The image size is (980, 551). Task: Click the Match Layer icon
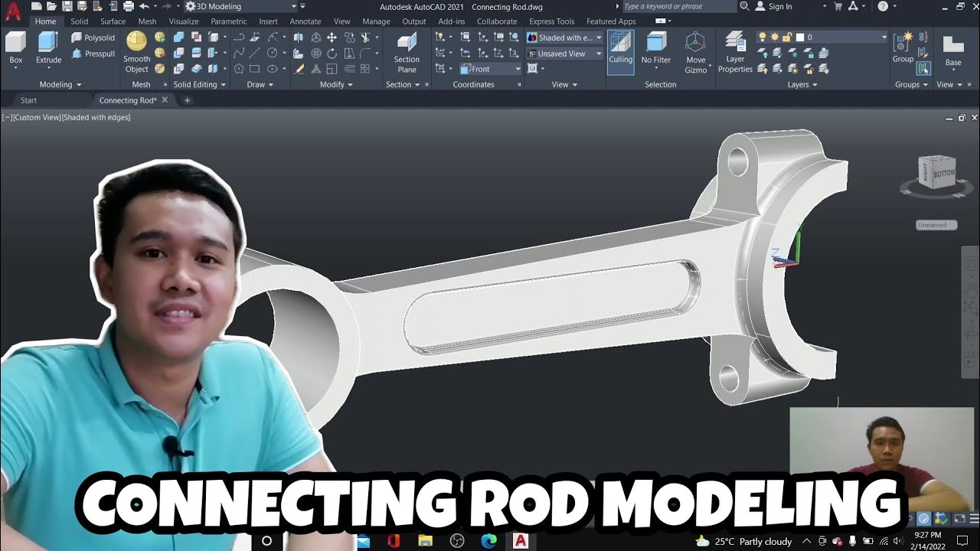(x=824, y=69)
